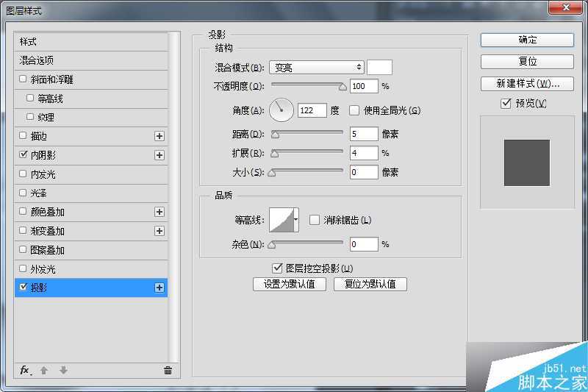Click the 设置为默认值 button

(289, 284)
